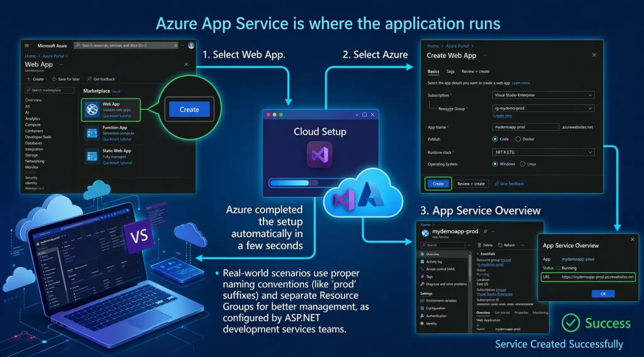The image size is (644, 357).
Task: Pin mydemoapp-prod using the pin icon
Action: (x=485, y=231)
